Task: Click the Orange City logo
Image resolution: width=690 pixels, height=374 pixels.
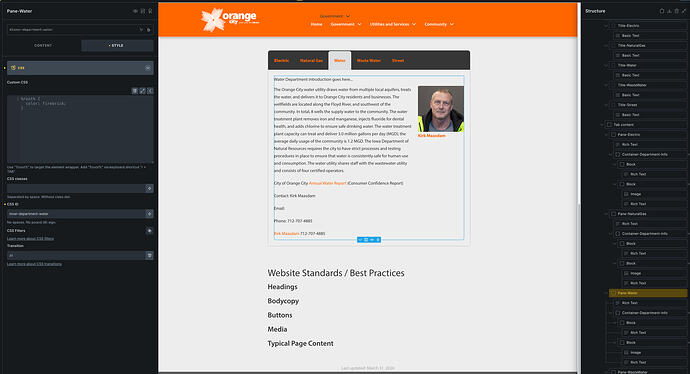Action: click(230, 20)
